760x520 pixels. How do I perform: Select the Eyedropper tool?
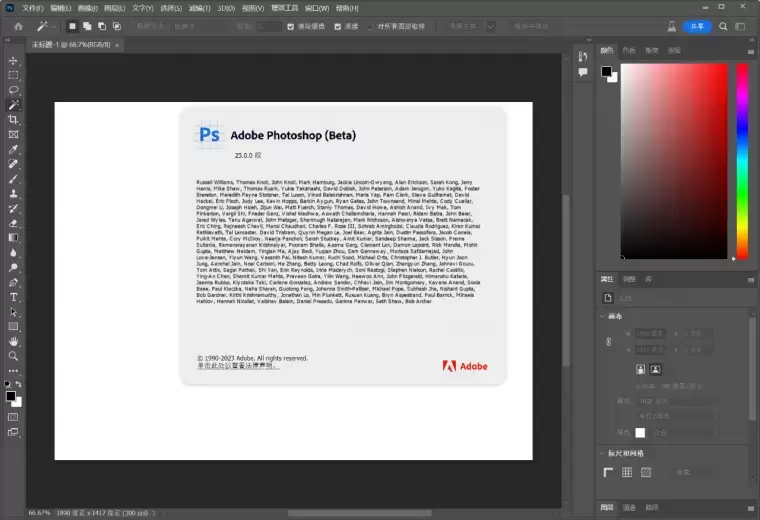[13, 149]
